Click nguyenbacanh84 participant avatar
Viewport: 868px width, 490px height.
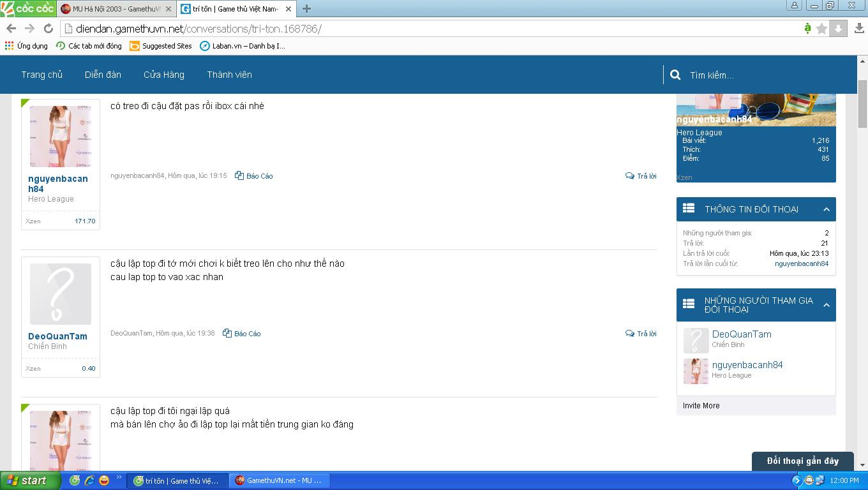[696, 371]
